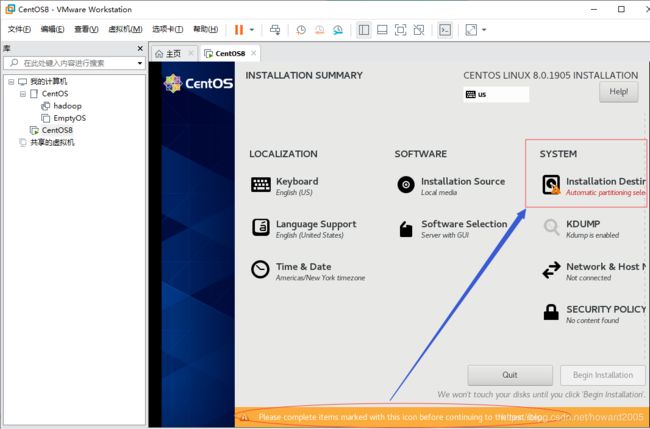Click the Installation Destination disk icon
The image size is (650, 429).
(x=551, y=184)
